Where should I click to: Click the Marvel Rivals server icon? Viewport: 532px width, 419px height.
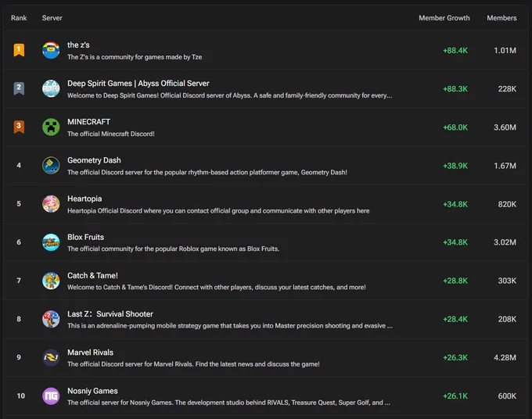[x=51, y=357]
